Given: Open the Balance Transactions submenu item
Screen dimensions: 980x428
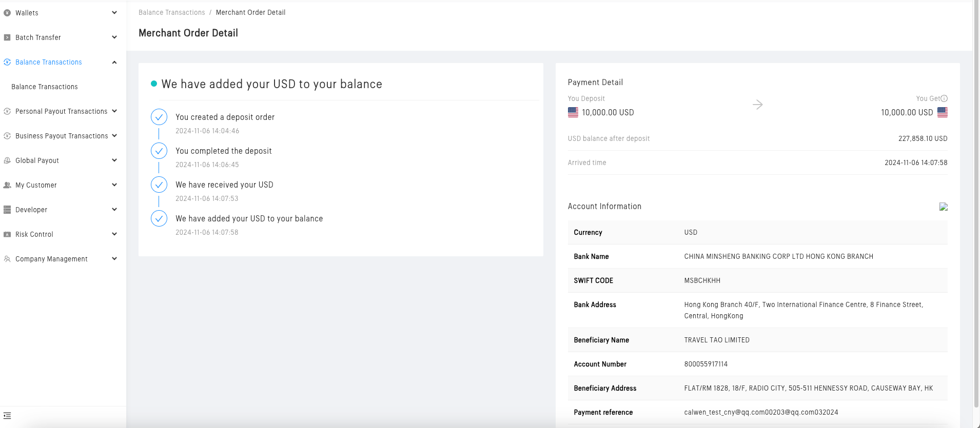Looking at the screenshot, I should [45, 87].
